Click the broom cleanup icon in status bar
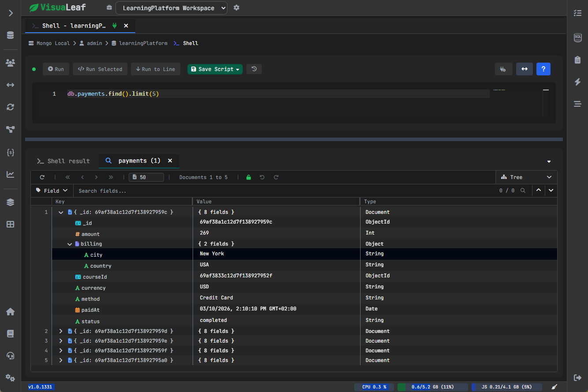Screen dimensions: 588x392 (555, 387)
